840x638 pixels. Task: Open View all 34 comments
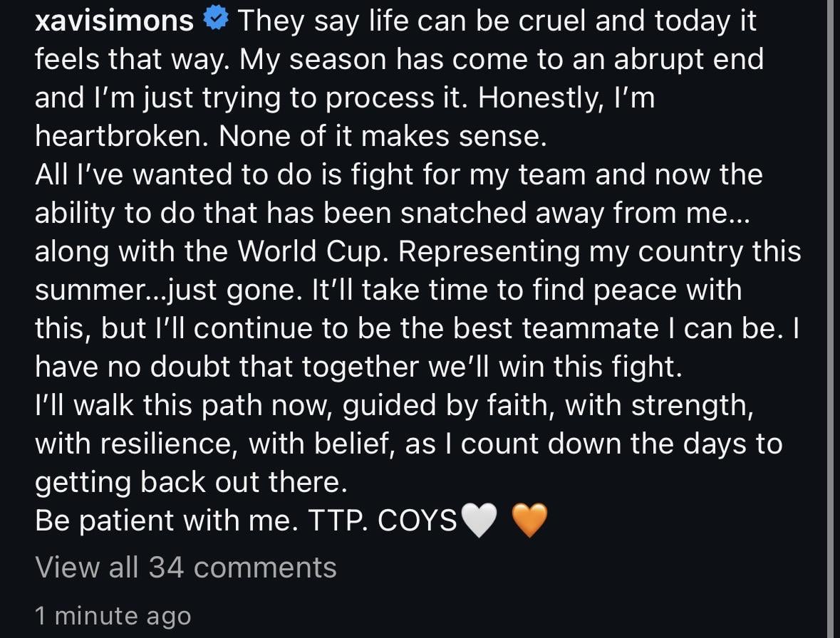pyautogui.click(x=185, y=568)
